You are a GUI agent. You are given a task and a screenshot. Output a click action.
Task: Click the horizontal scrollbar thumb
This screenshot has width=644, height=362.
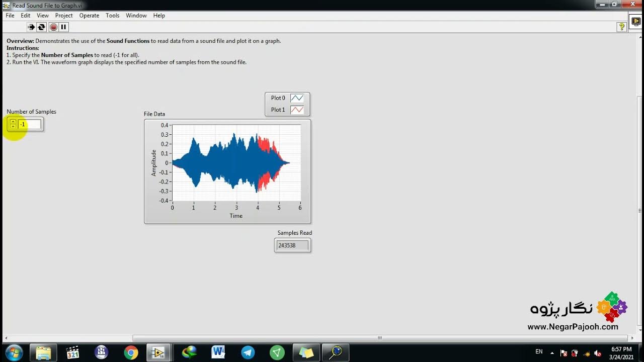[x=380, y=338]
